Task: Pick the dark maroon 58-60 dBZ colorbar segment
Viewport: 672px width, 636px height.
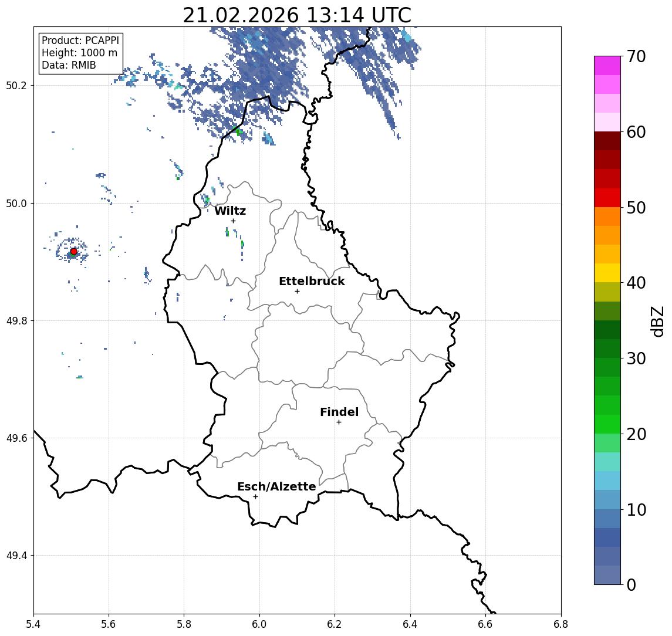Action: 607,141
